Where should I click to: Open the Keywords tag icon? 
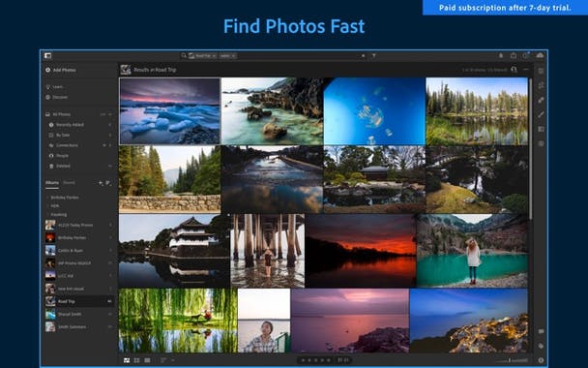click(541, 346)
